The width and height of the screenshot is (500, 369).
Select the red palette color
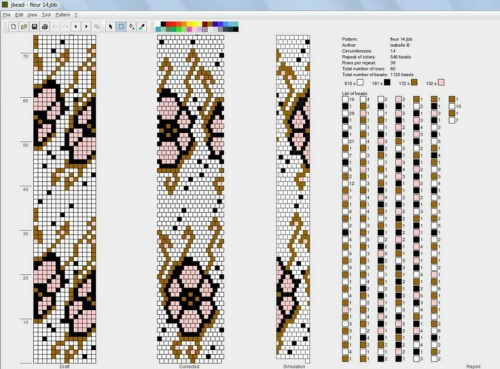click(x=169, y=24)
